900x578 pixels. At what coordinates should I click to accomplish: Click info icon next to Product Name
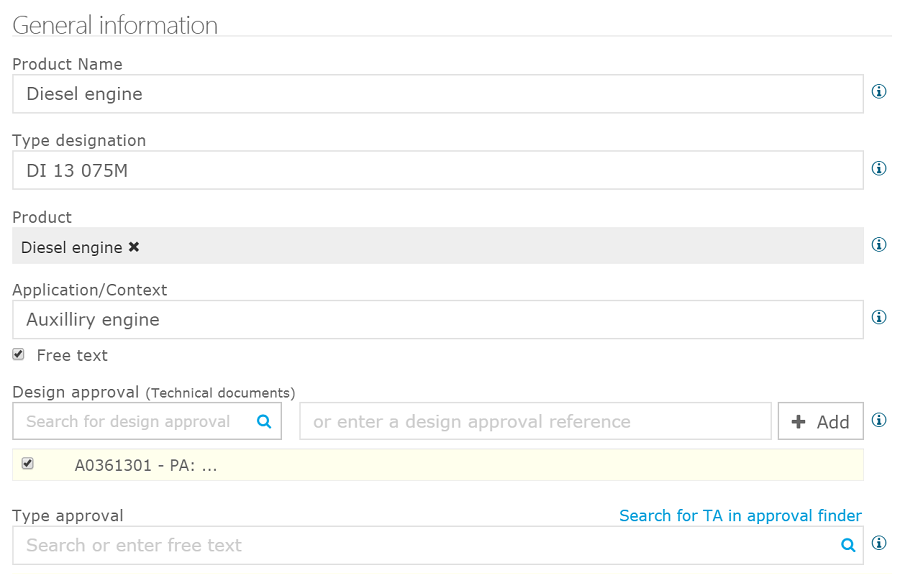[879, 92]
